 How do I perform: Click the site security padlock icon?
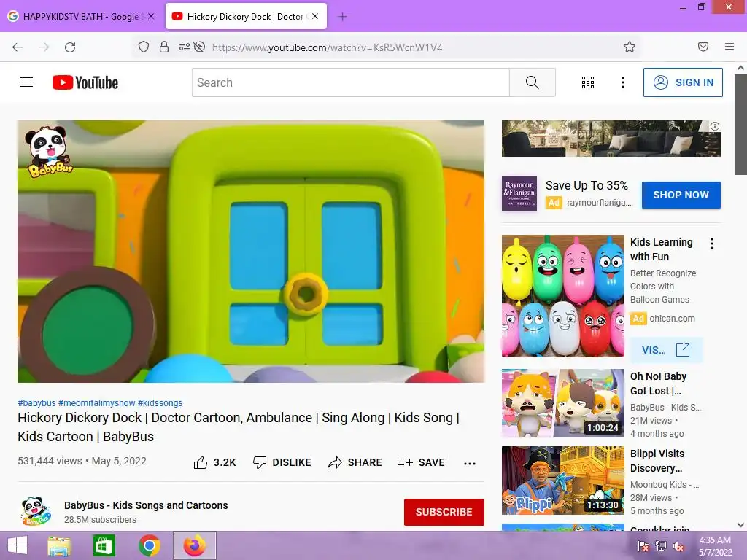tap(164, 47)
